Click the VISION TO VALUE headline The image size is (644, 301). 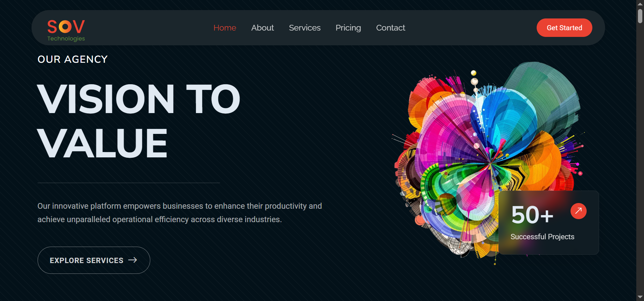[138, 121]
